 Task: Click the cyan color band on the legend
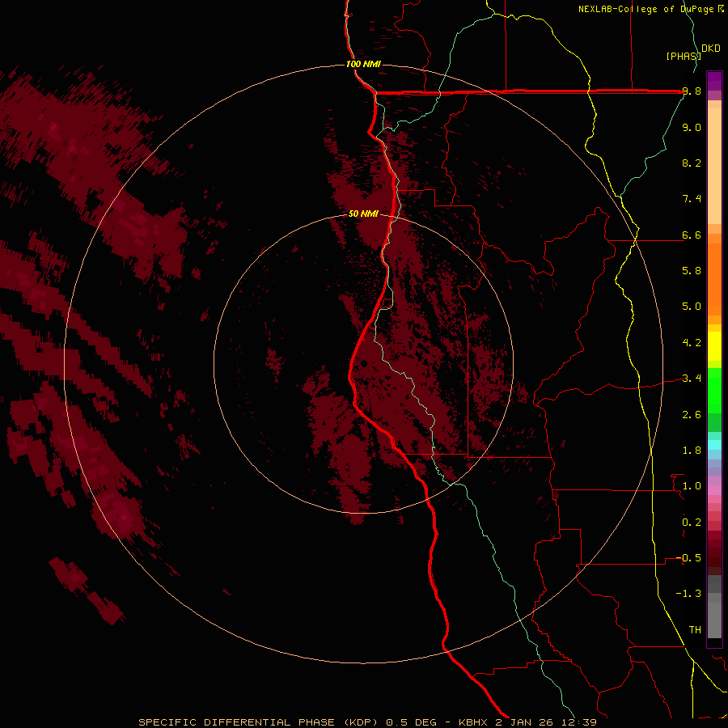point(714,445)
